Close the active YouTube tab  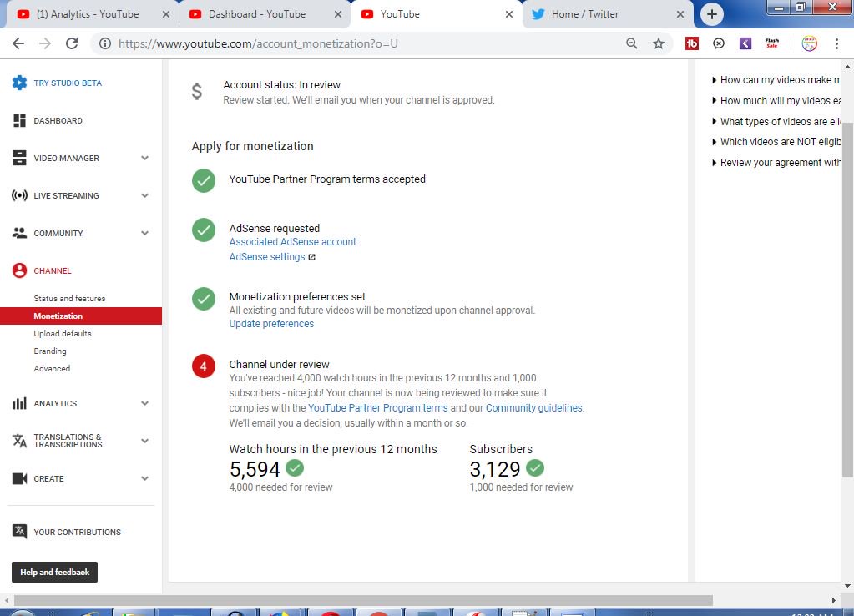pos(509,14)
